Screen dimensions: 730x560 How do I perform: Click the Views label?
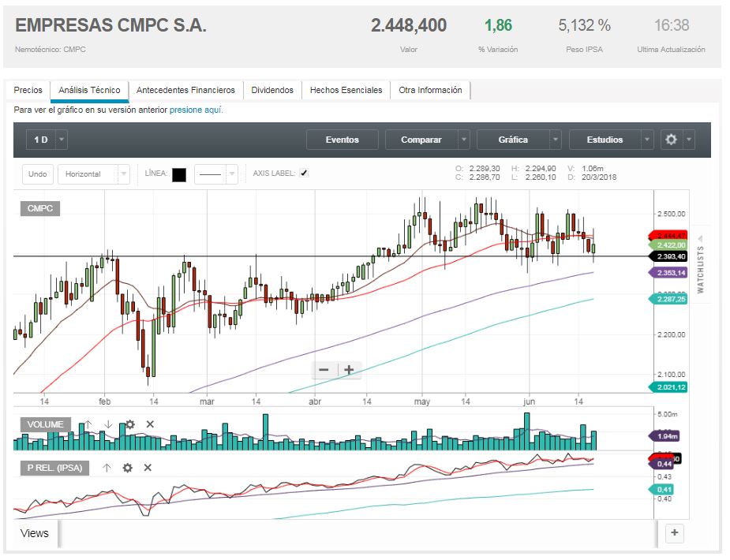(35, 533)
